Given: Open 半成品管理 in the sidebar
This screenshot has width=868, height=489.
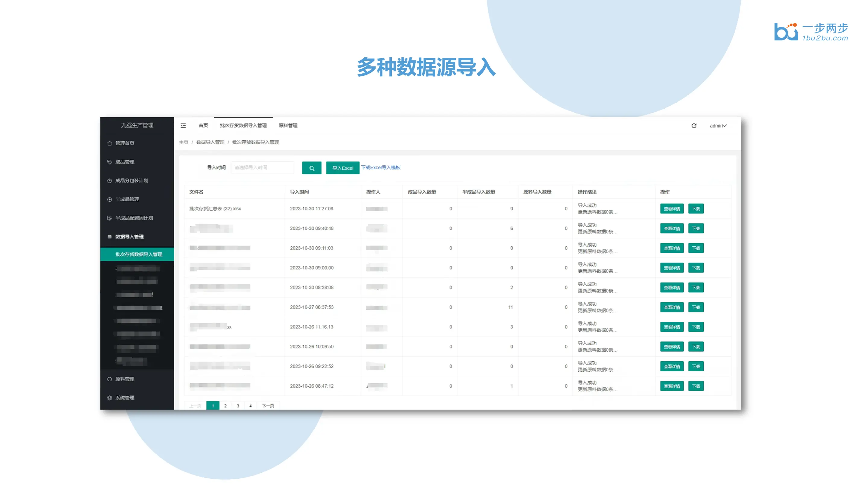Looking at the screenshot, I should pos(127,199).
